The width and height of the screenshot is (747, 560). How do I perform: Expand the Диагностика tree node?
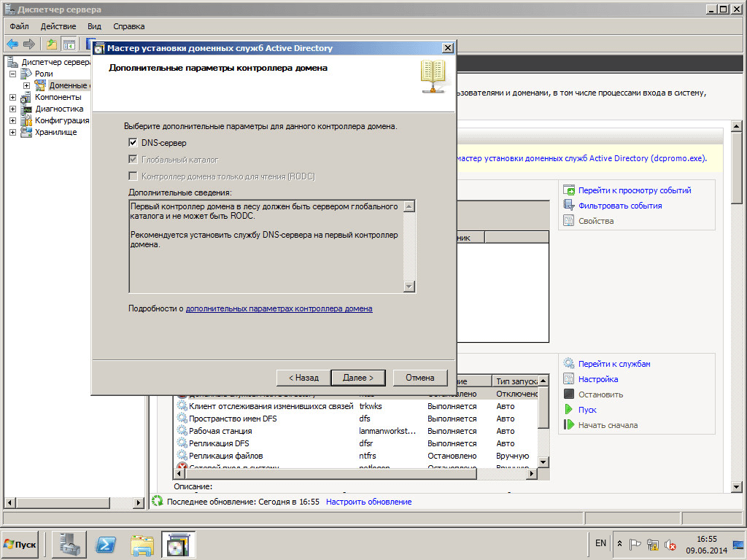coord(13,109)
